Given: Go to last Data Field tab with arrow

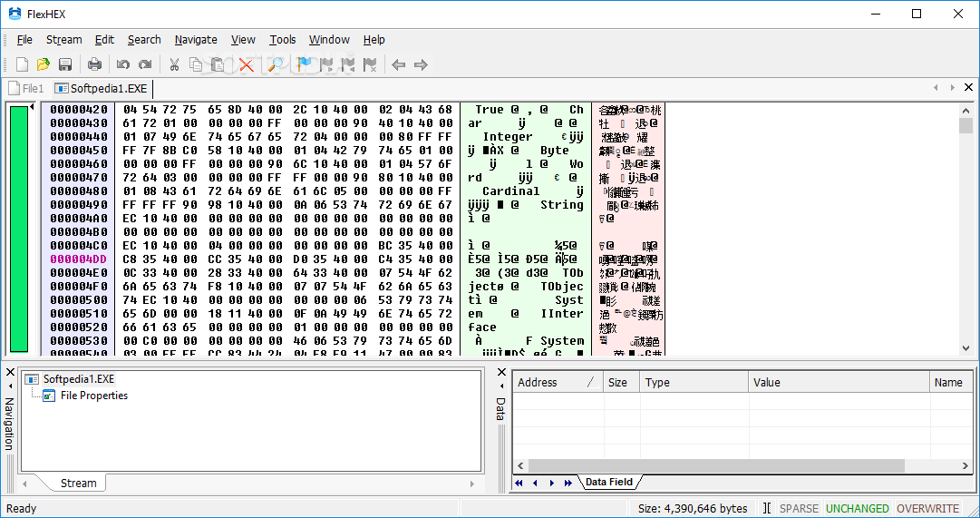Looking at the screenshot, I should [568, 483].
